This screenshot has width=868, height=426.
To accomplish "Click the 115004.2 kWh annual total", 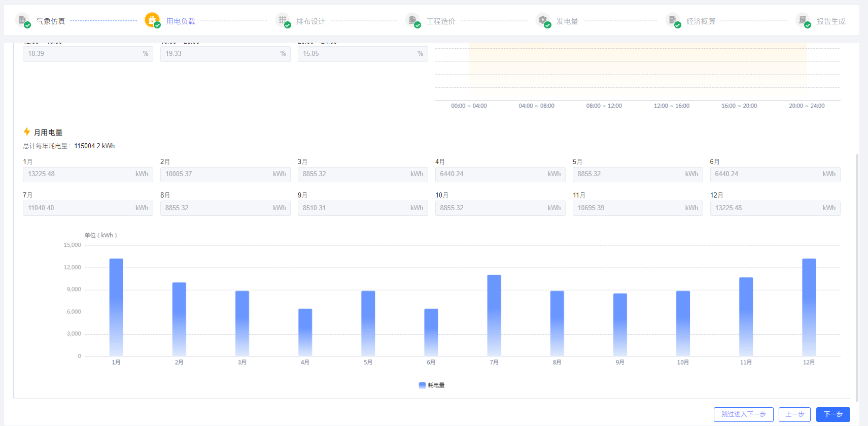I will [x=94, y=146].
